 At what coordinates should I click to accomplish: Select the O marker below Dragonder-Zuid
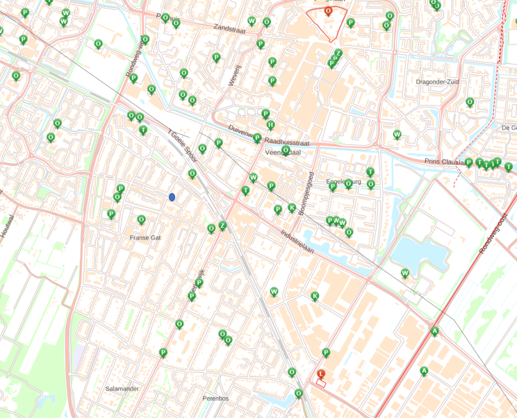(x=470, y=102)
